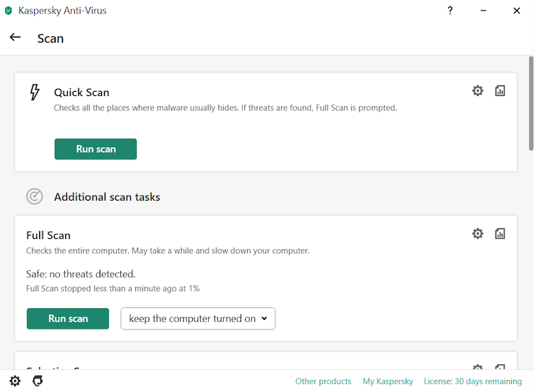Click the Scan page title
Screen dimensions: 534x392
51,38
